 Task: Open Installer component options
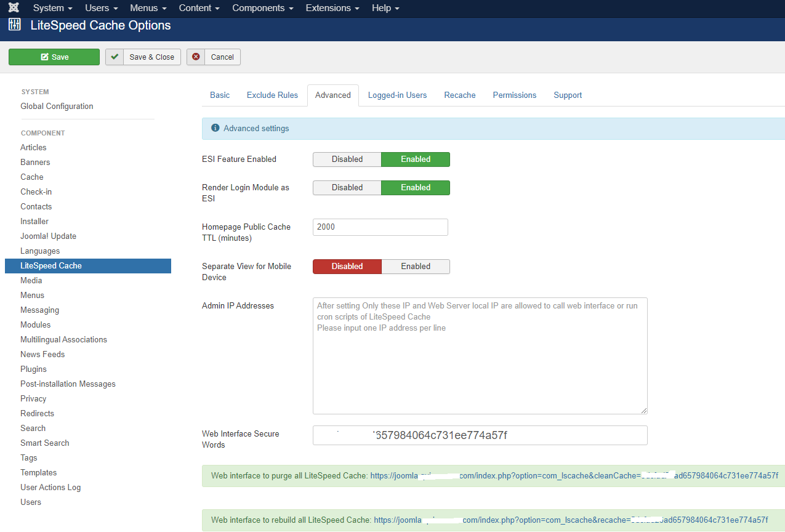coord(34,221)
